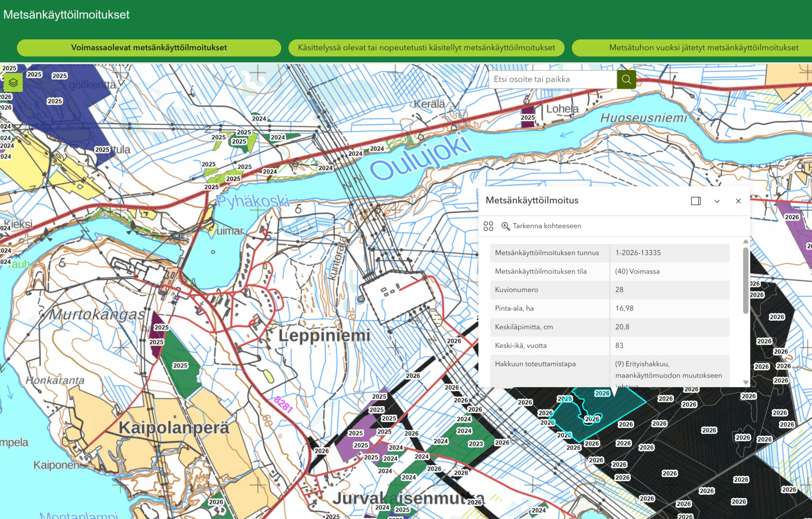
Task: Click the Pyhäkoski label on the map
Action: click(x=252, y=201)
